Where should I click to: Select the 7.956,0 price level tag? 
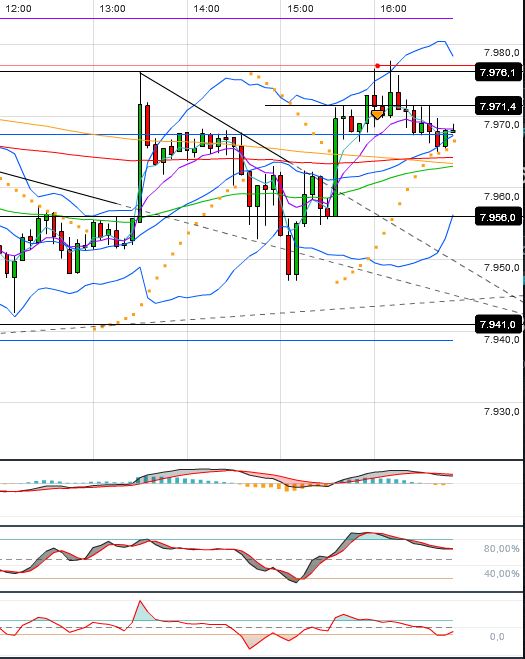[498, 217]
